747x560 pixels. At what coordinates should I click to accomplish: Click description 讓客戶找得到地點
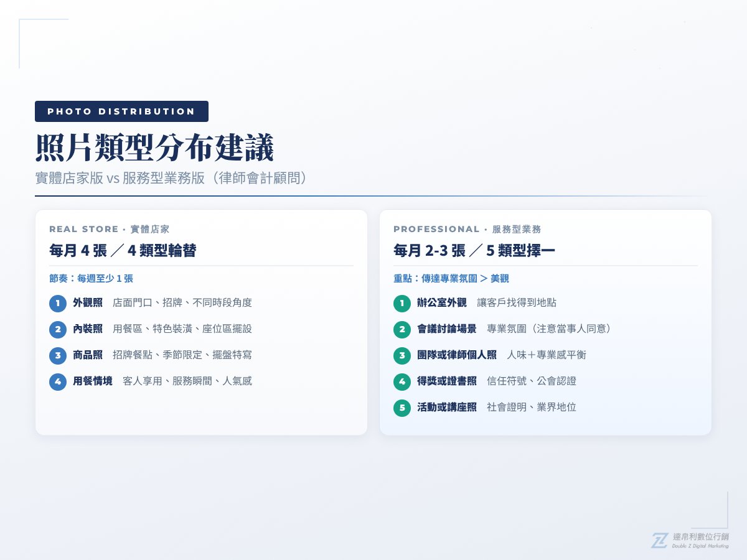517,303
